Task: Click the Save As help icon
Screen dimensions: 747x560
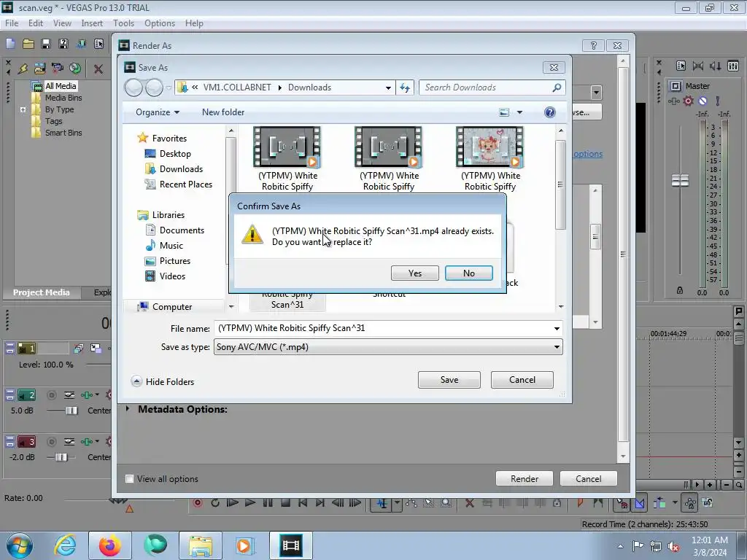Action: pyautogui.click(x=550, y=112)
